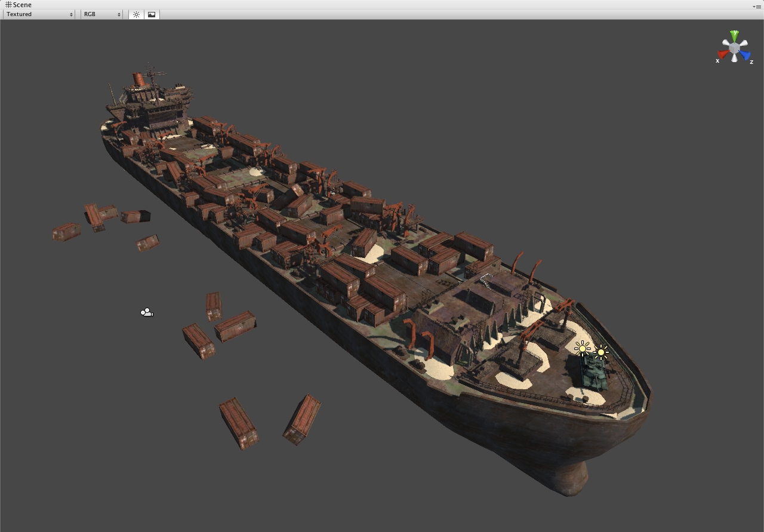The width and height of the screenshot is (764, 532).
Task: Select the Scene tab
Action: [19, 5]
